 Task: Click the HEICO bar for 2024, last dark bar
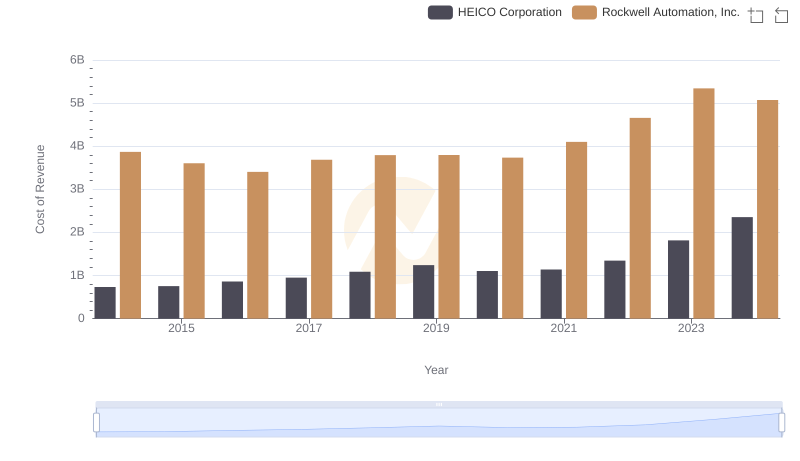tap(742, 268)
